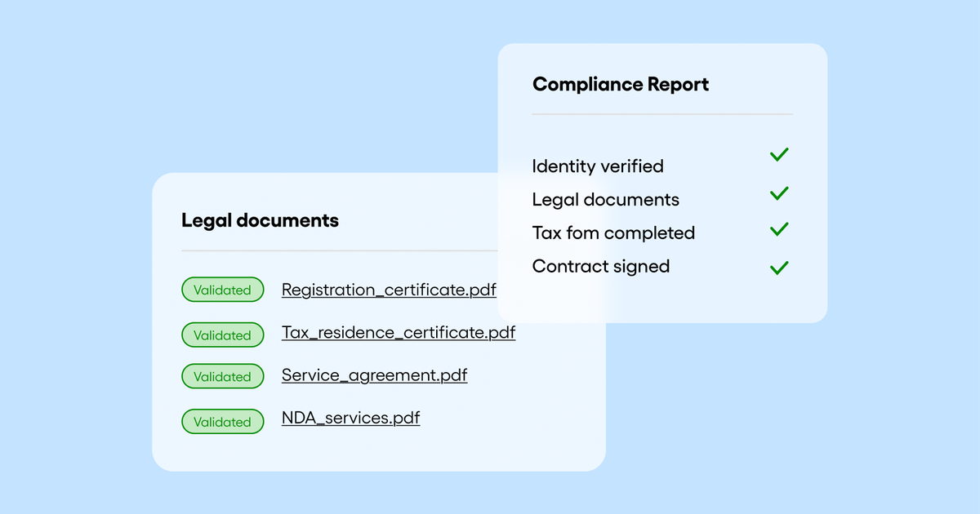This screenshot has height=514, width=980.
Task: Click the Tax fom completed text
Action: pyautogui.click(x=612, y=233)
